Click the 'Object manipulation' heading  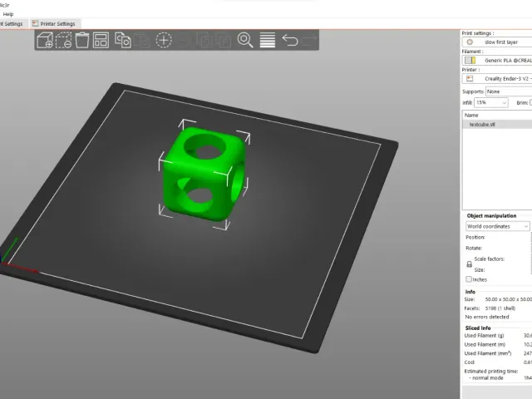[491, 216]
